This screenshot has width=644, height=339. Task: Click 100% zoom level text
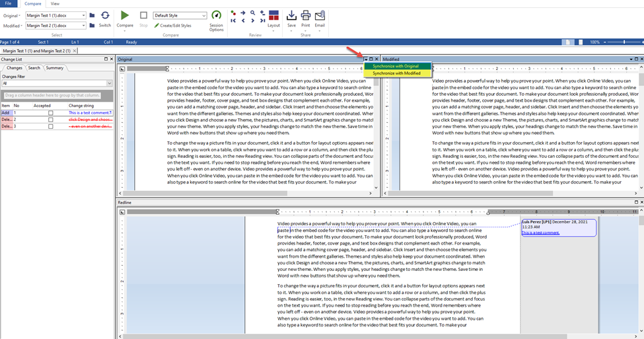coord(594,42)
